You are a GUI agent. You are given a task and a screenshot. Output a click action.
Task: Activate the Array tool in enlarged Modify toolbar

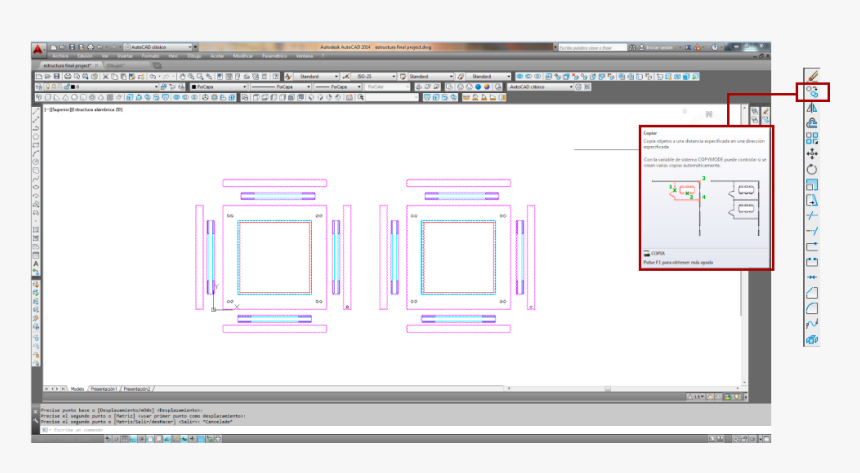coord(812,138)
